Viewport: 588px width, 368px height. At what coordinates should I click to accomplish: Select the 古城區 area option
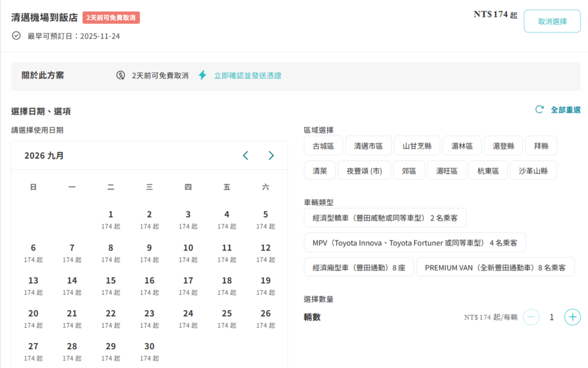[x=323, y=146]
